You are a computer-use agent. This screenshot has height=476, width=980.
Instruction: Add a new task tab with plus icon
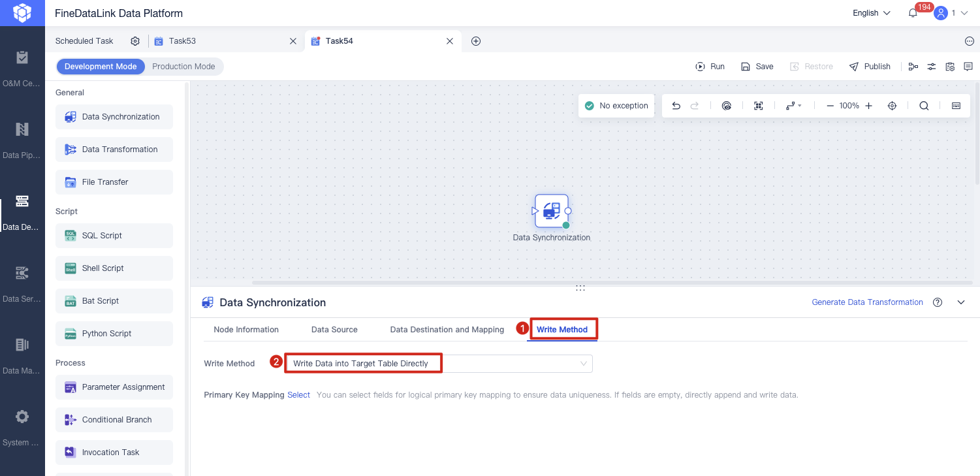pyautogui.click(x=476, y=41)
